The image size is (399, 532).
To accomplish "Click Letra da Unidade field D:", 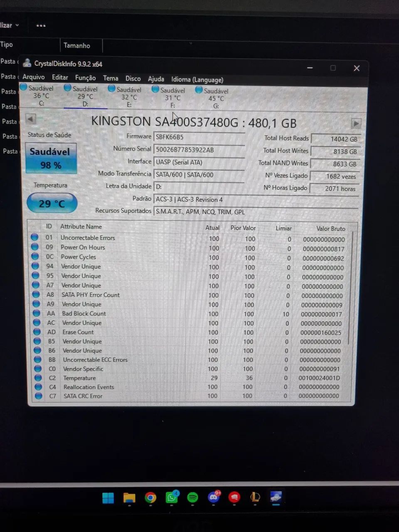I will (x=199, y=187).
